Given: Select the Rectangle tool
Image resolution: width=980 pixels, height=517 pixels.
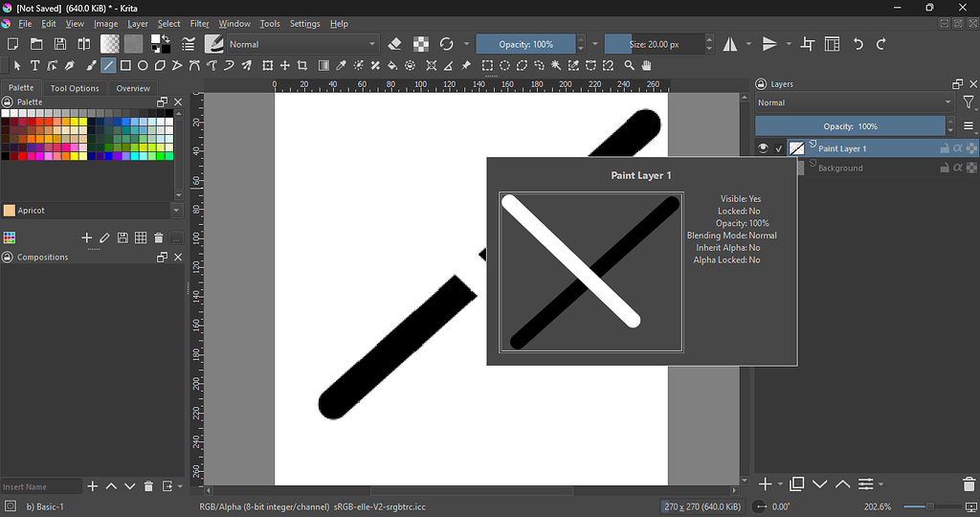Looking at the screenshot, I should pos(125,65).
